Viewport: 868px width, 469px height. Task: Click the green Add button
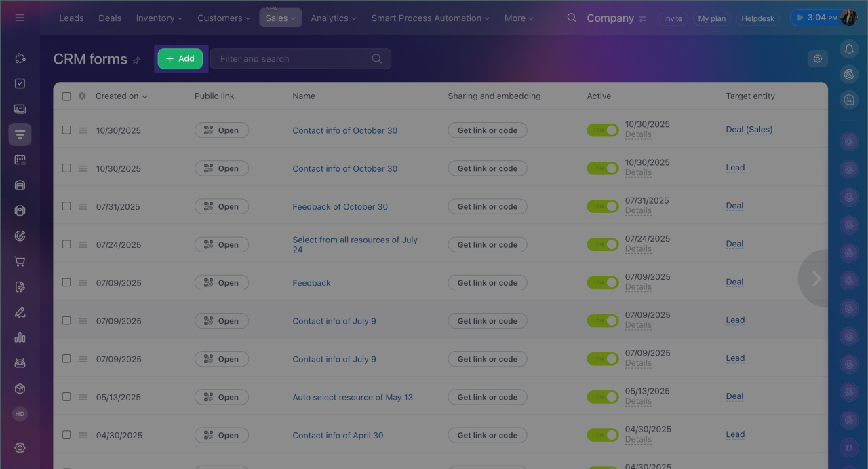coord(180,59)
